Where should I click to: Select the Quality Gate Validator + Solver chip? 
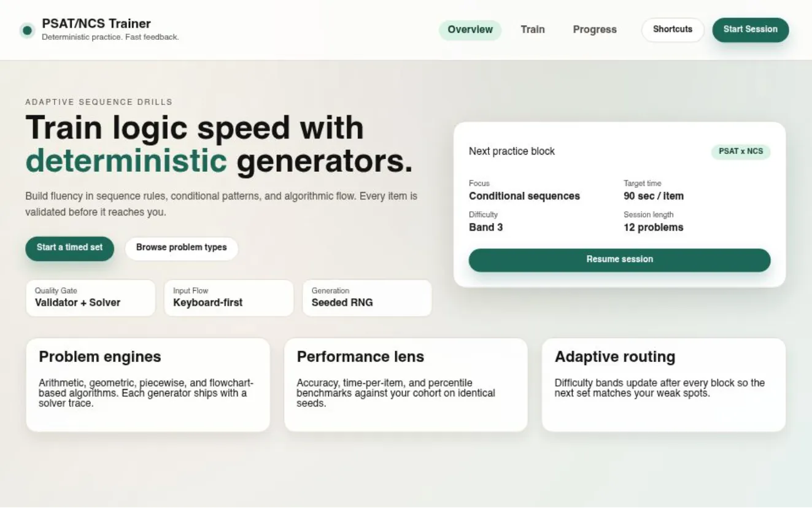click(90, 298)
